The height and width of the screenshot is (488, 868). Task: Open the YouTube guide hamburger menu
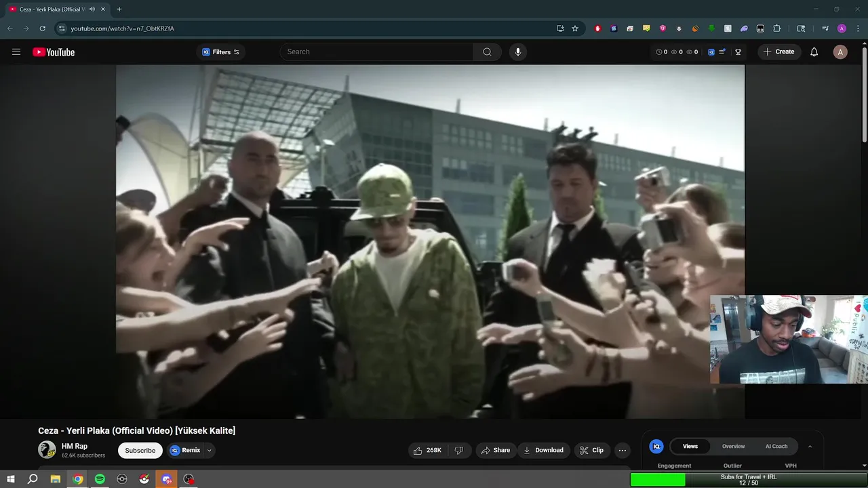(16, 52)
